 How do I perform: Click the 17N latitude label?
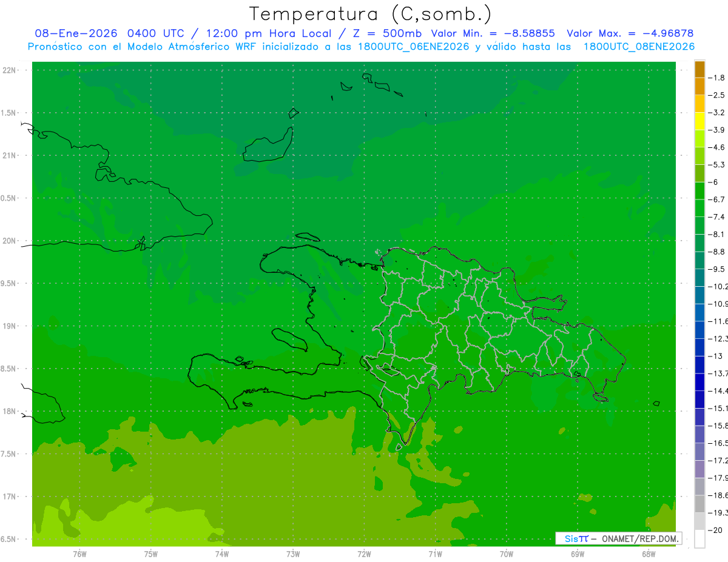8,497
